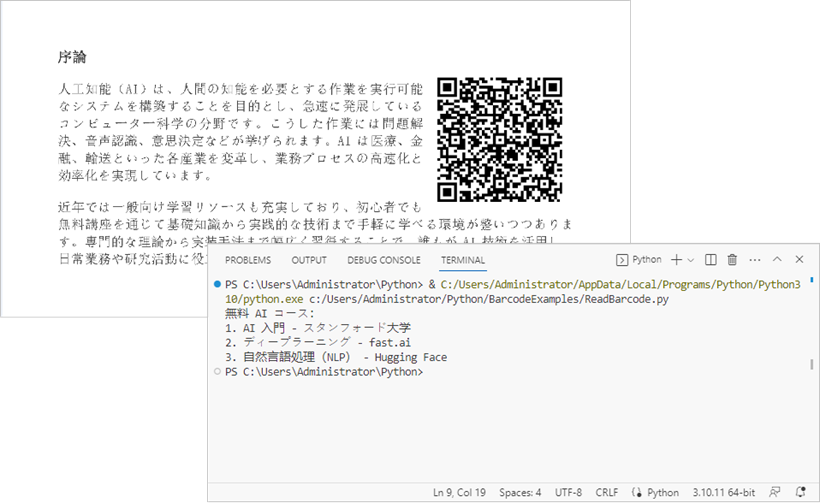Click the blue command success dot
The width and height of the screenshot is (820, 503).
click(217, 284)
